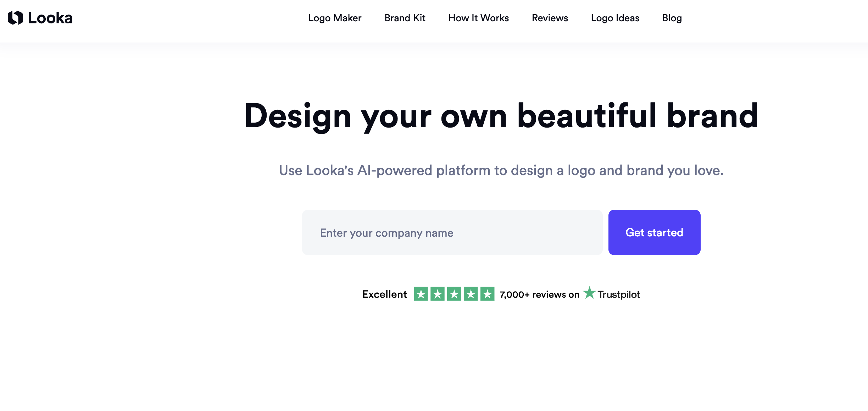
Task: Visit the Blog link
Action: point(672,18)
